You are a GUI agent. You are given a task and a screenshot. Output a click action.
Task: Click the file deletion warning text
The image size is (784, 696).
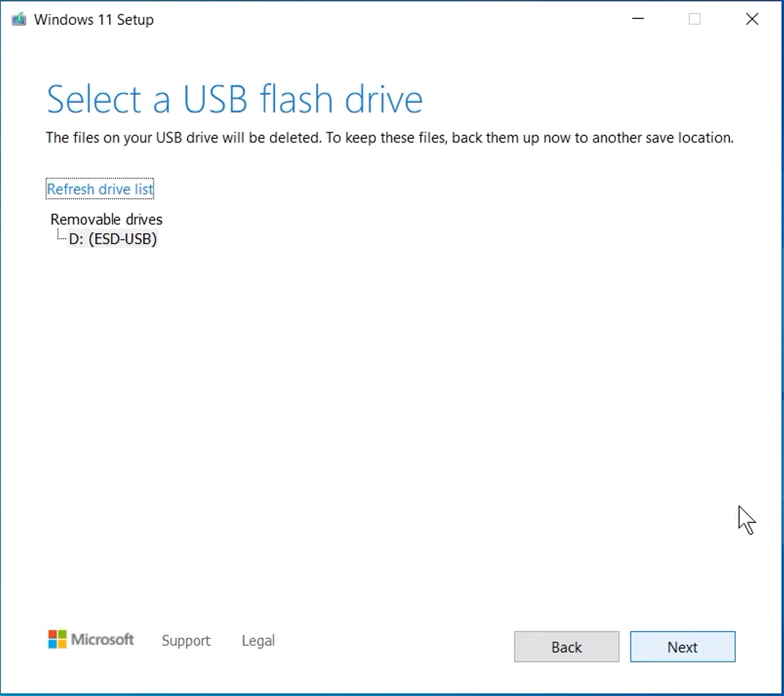click(x=389, y=137)
